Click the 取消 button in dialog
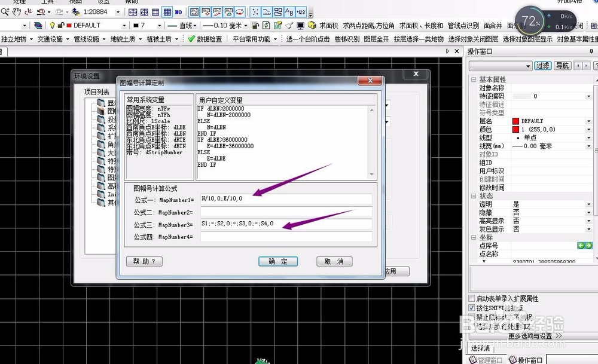 334,261
